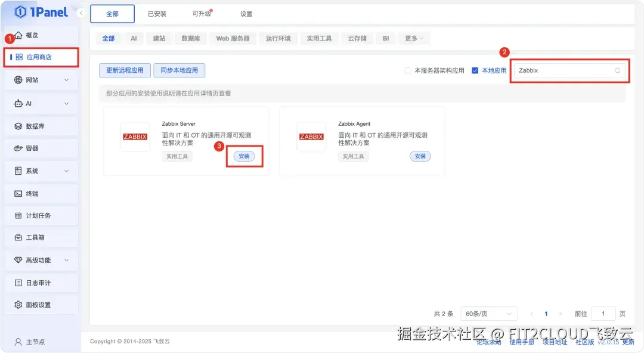Open the 更多 categories dropdown

[x=414, y=38]
